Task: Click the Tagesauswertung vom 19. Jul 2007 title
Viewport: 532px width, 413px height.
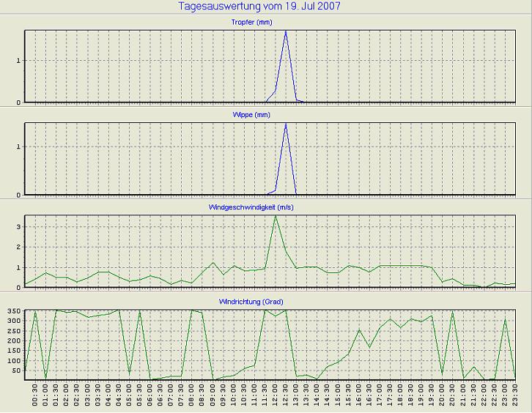Action: coord(259,7)
